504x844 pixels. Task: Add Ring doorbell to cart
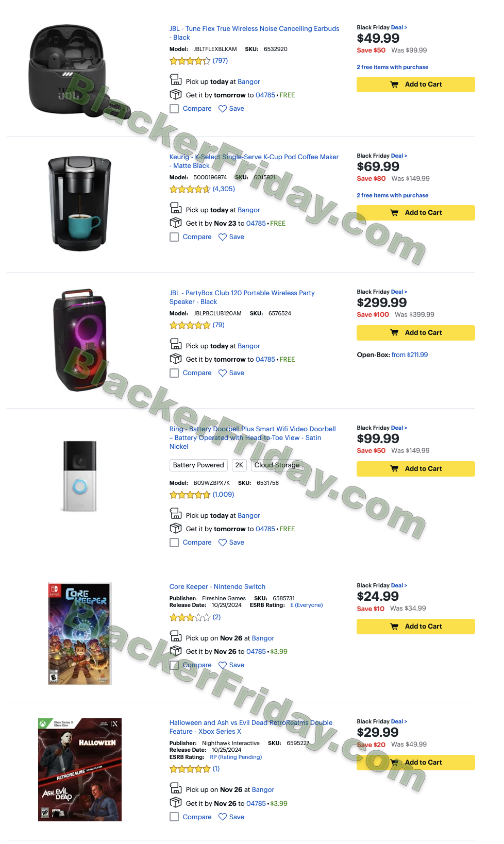[415, 469]
